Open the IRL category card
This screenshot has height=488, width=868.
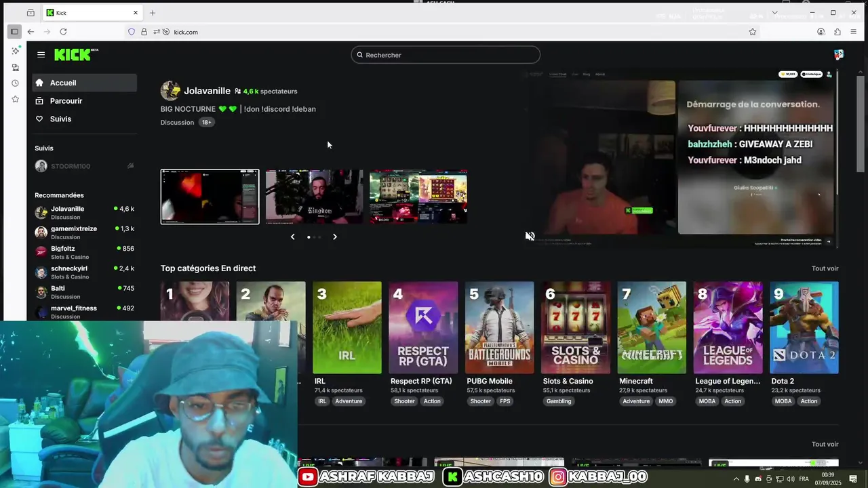click(347, 328)
